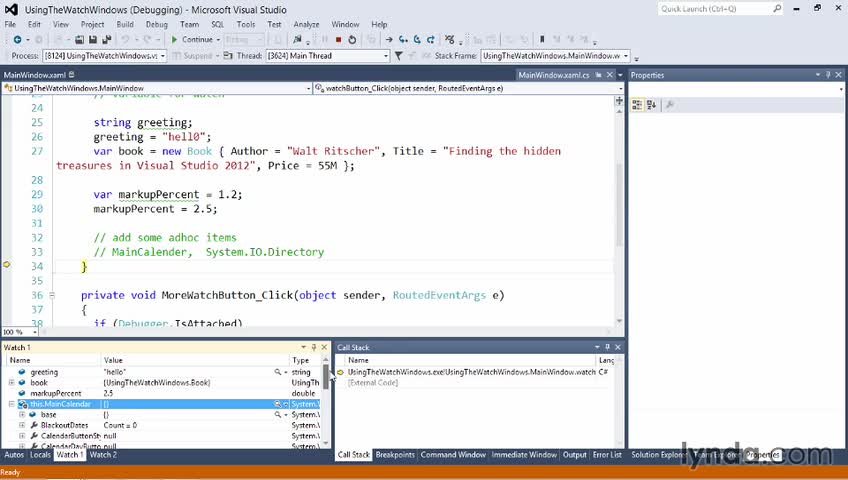Click the keep-open icon on MainWindow.xaml.cs tab
The height and width of the screenshot is (480, 848).
pyautogui.click(x=599, y=75)
